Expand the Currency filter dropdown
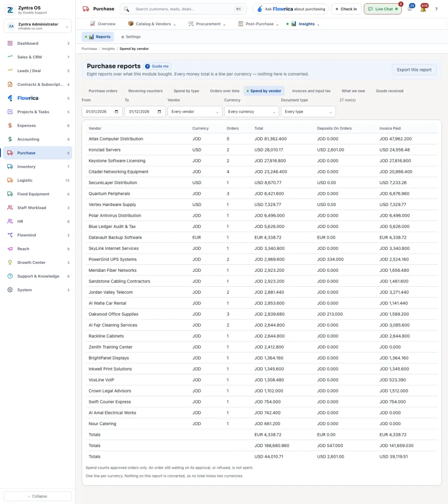 (x=252, y=111)
